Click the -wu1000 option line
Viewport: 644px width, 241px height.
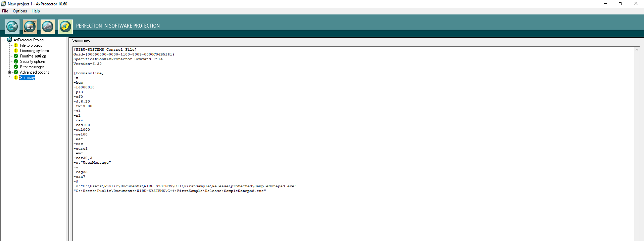[x=82, y=130]
